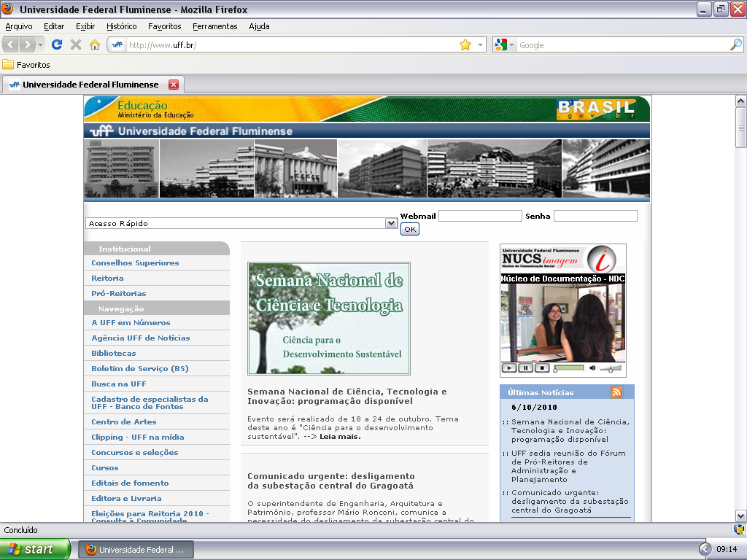
Task: Open the Histórico menu
Action: coord(121,26)
